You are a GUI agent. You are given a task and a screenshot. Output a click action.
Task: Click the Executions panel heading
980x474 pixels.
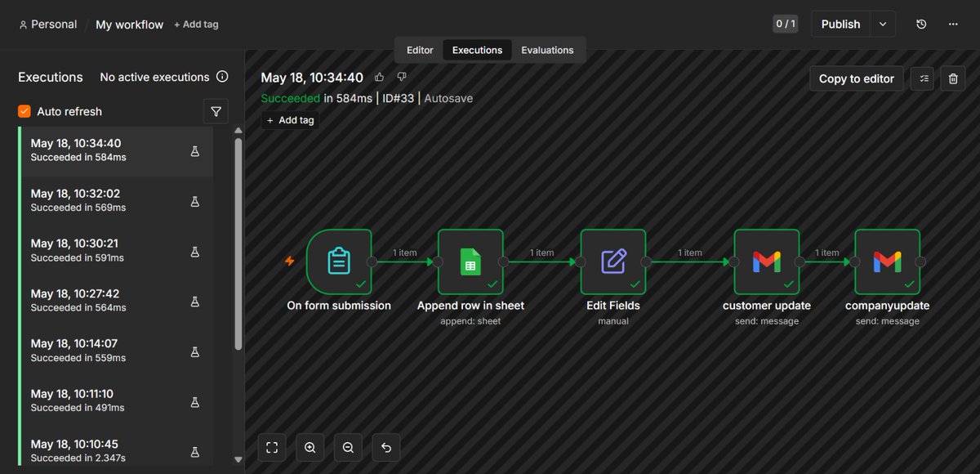tap(51, 77)
